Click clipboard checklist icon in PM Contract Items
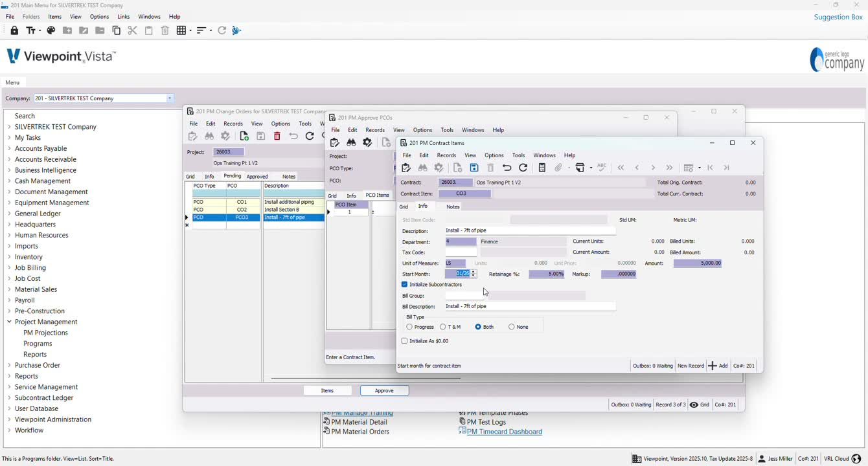Screen dimensions: 868x466 click(x=406, y=168)
